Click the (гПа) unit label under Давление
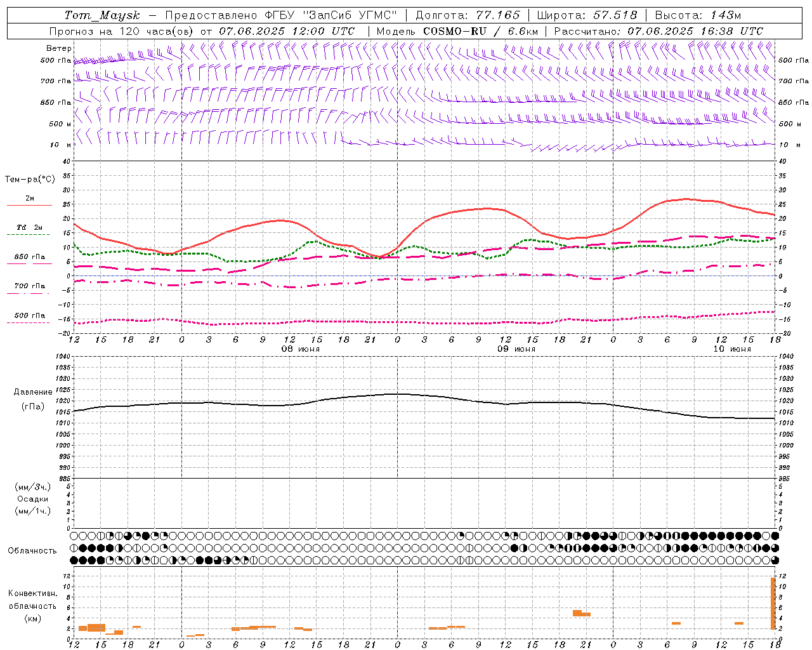This screenshot has width=812, height=650. tap(33, 407)
